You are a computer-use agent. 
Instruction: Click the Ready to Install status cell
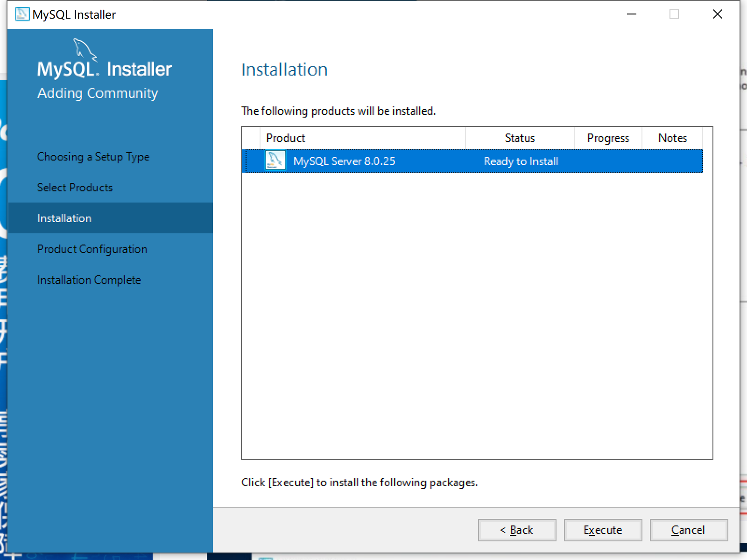[x=521, y=161]
